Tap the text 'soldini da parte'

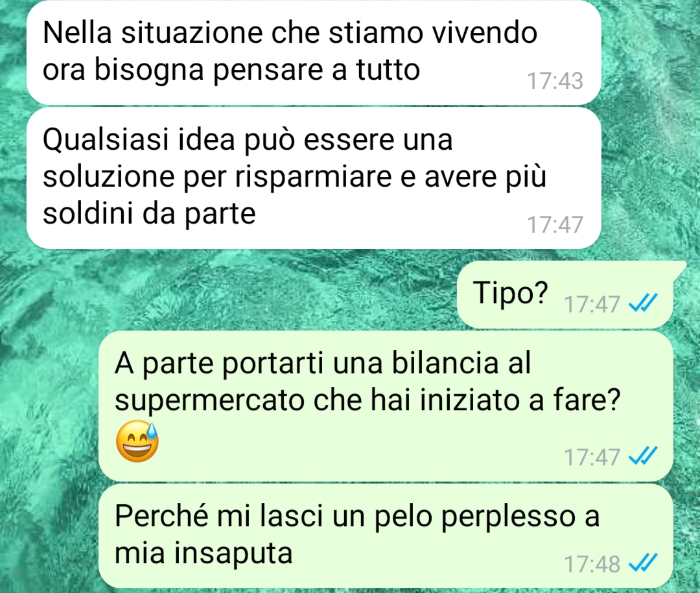(x=149, y=213)
